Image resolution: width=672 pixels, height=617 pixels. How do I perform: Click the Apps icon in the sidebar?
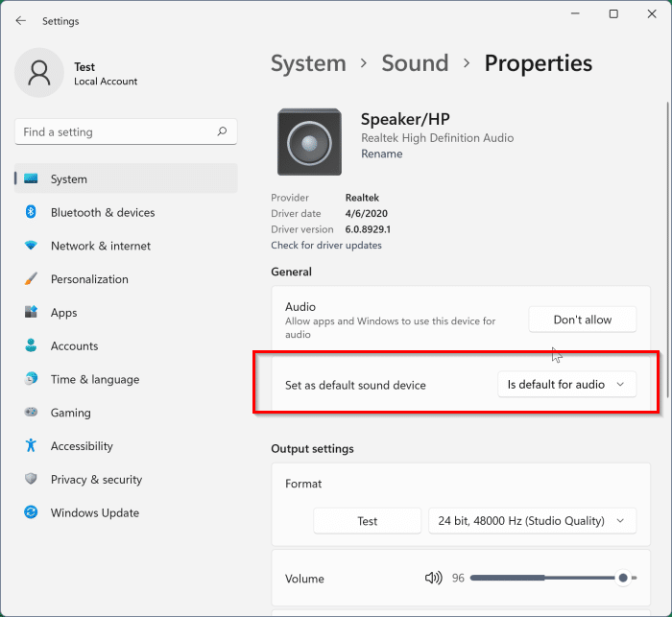tap(31, 312)
